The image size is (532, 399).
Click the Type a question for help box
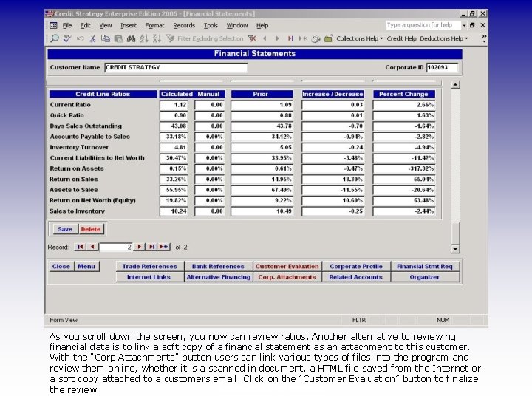point(423,25)
